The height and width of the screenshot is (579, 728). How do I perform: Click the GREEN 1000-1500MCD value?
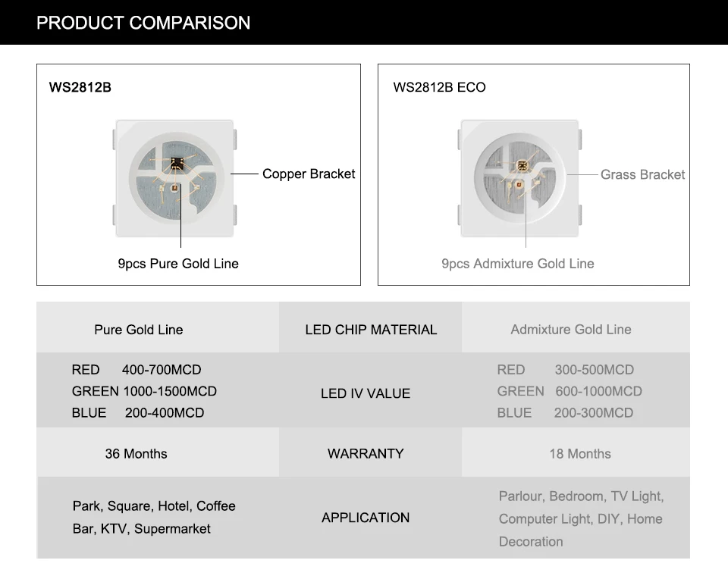pyautogui.click(x=144, y=391)
